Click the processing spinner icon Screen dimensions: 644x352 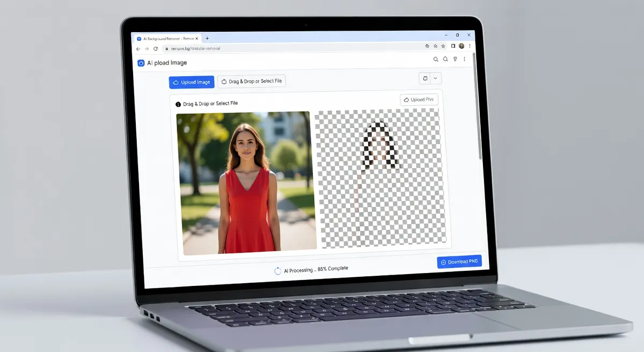click(277, 271)
